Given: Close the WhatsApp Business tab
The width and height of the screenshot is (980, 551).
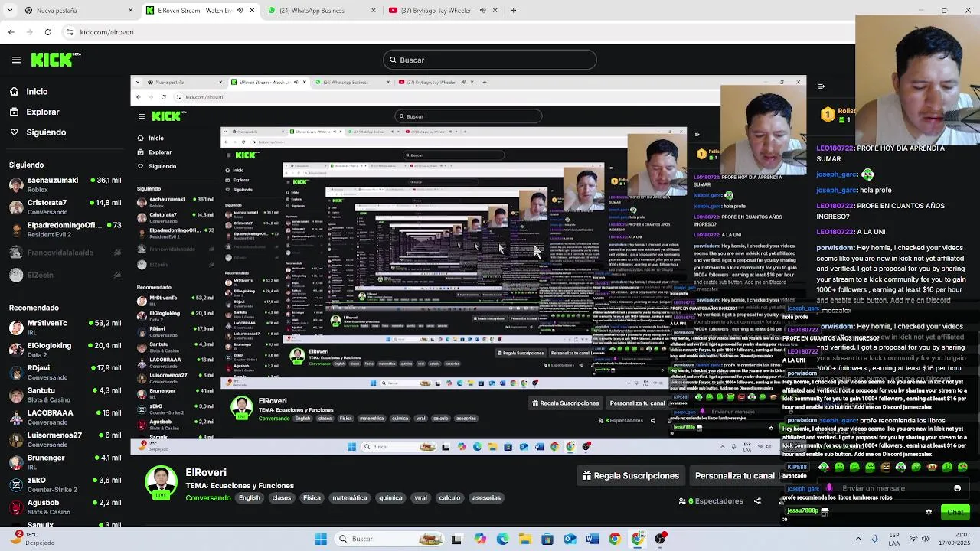Looking at the screenshot, I should (373, 11).
